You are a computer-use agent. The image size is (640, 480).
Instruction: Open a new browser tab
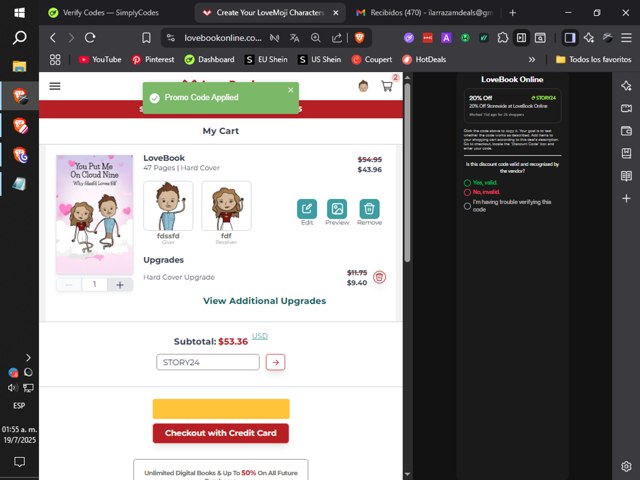513,13
